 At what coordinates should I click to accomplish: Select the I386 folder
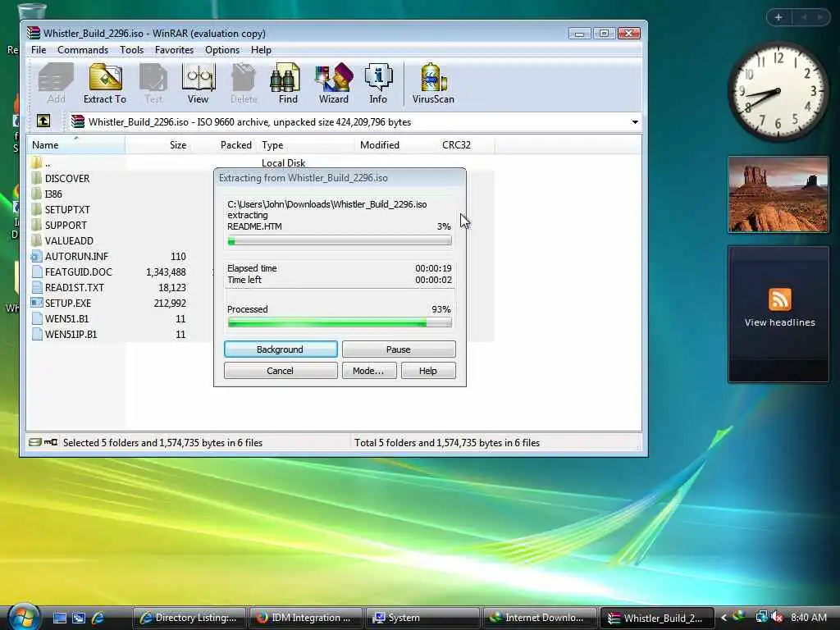point(53,194)
